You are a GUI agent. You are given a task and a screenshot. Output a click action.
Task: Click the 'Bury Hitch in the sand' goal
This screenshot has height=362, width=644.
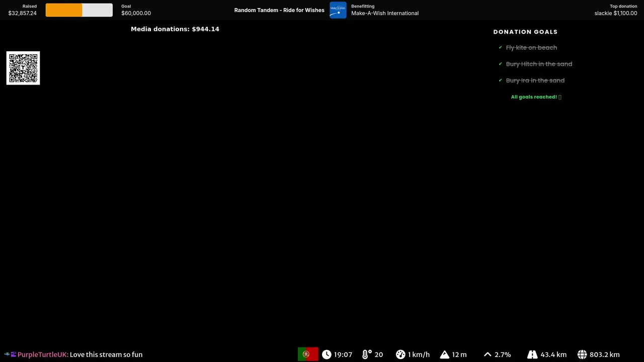[539, 64]
